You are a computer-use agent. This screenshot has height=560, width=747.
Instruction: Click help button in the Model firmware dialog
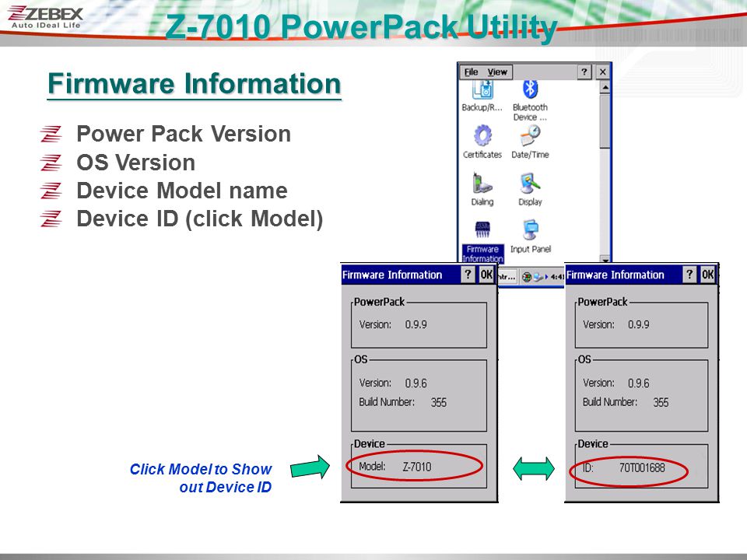[x=468, y=275]
